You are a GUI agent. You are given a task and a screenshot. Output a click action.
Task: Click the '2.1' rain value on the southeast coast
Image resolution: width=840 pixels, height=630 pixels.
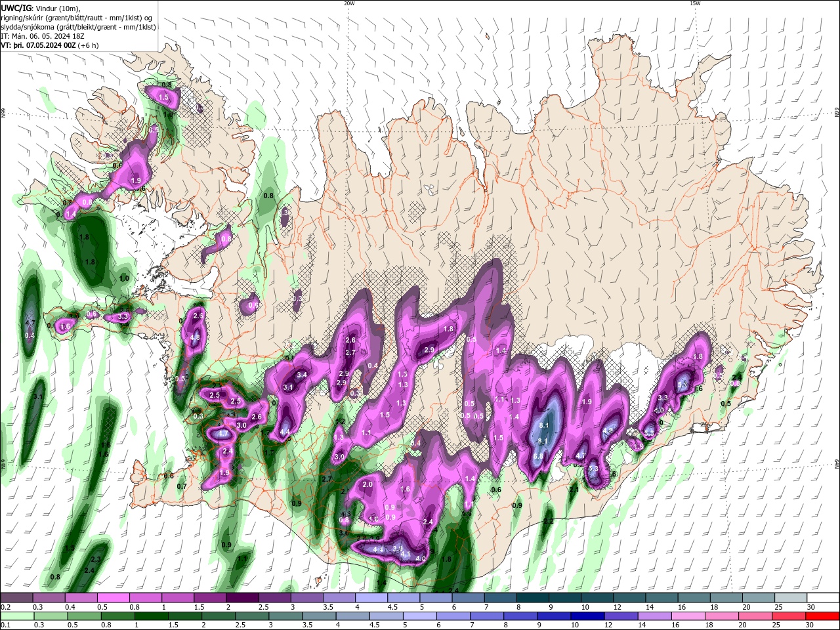(574, 489)
